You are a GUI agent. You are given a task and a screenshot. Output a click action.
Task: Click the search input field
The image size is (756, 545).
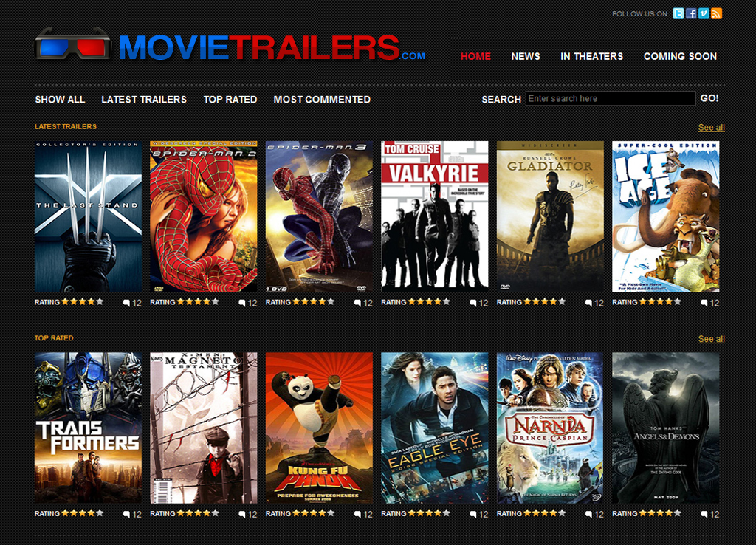click(611, 98)
